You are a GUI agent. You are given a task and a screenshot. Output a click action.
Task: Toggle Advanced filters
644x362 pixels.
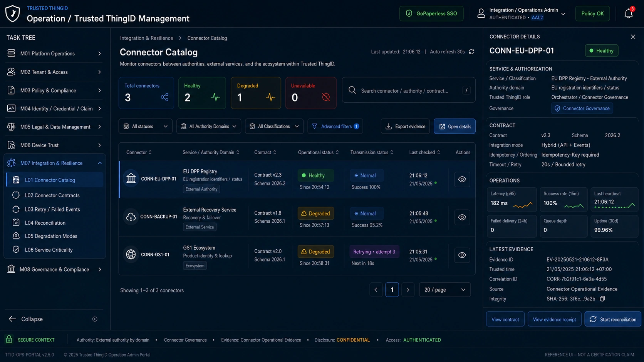pos(335,126)
